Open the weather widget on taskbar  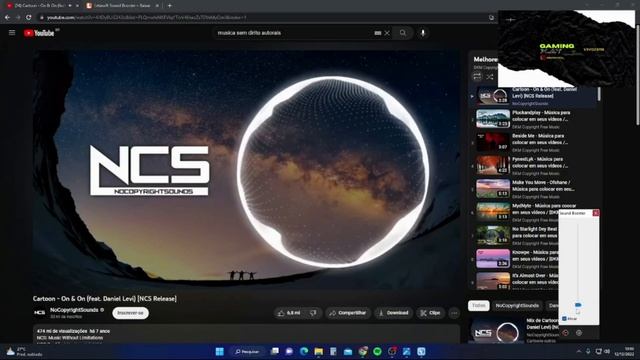(24, 351)
